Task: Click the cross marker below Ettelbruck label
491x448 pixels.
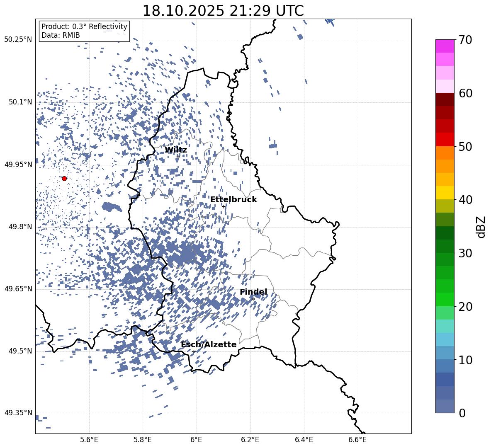Action: [224, 207]
